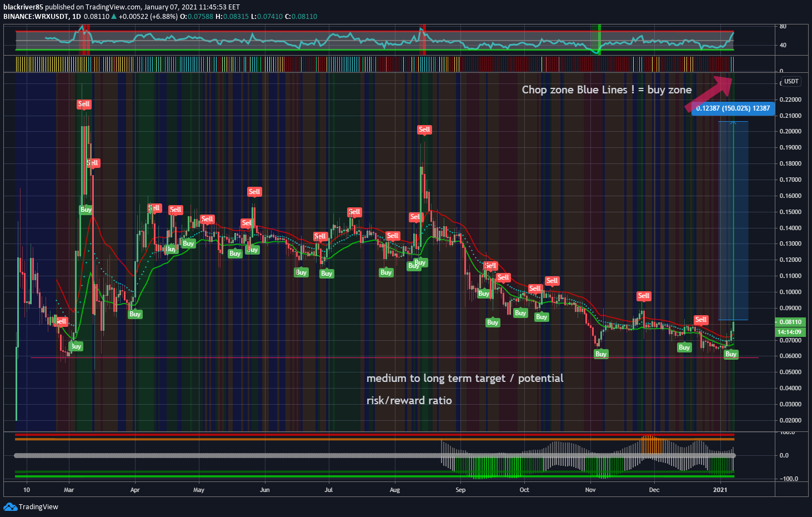
Task: Click the Sep label on time axis
Action: pos(460,490)
